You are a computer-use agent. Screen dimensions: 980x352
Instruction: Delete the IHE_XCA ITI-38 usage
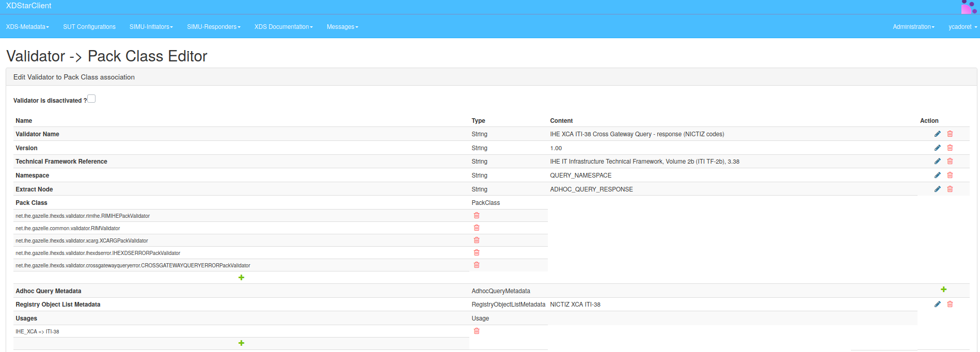pyautogui.click(x=477, y=331)
